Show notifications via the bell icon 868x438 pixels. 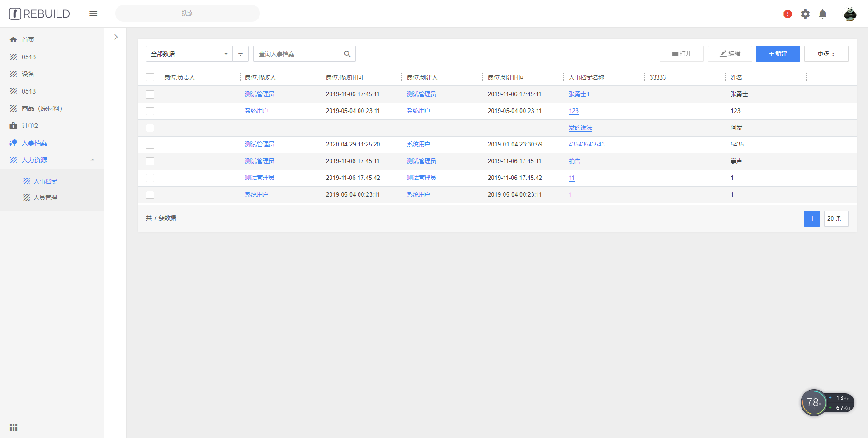[822, 14]
